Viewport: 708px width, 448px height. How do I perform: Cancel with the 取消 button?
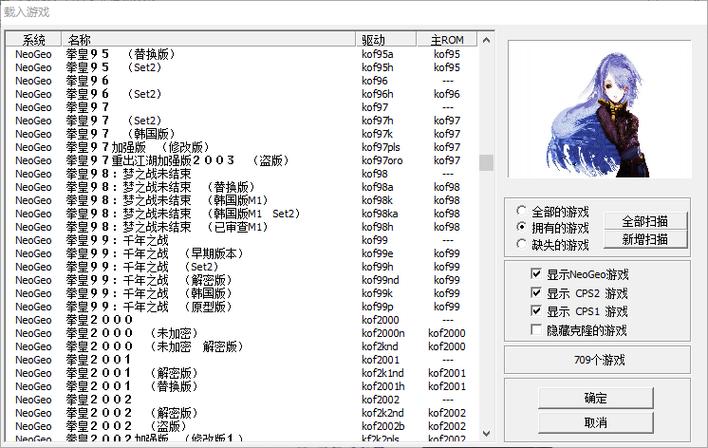pyautogui.click(x=595, y=422)
